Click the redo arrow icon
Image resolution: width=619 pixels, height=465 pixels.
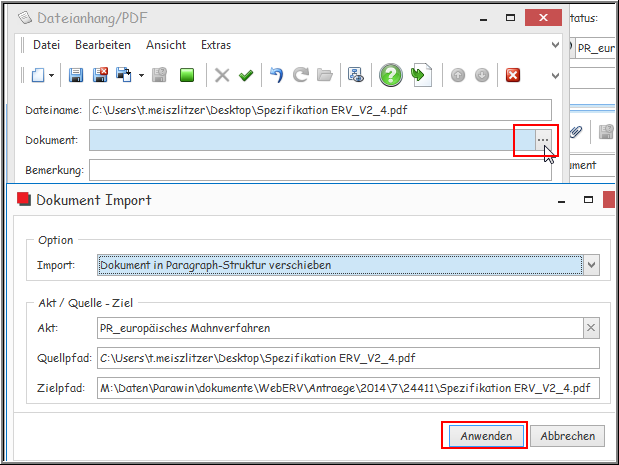(300, 75)
